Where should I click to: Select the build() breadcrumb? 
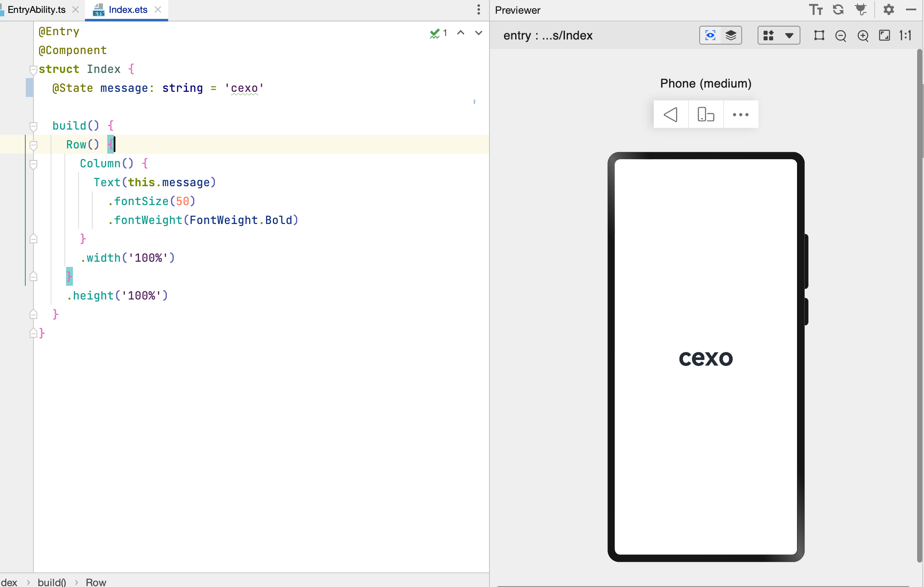(52, 582)
